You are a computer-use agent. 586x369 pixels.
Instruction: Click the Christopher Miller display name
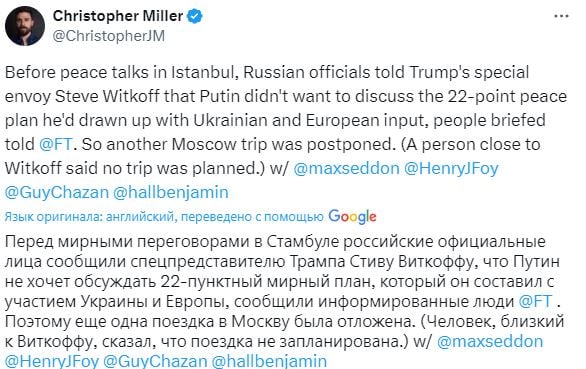(x=118, y=16)
